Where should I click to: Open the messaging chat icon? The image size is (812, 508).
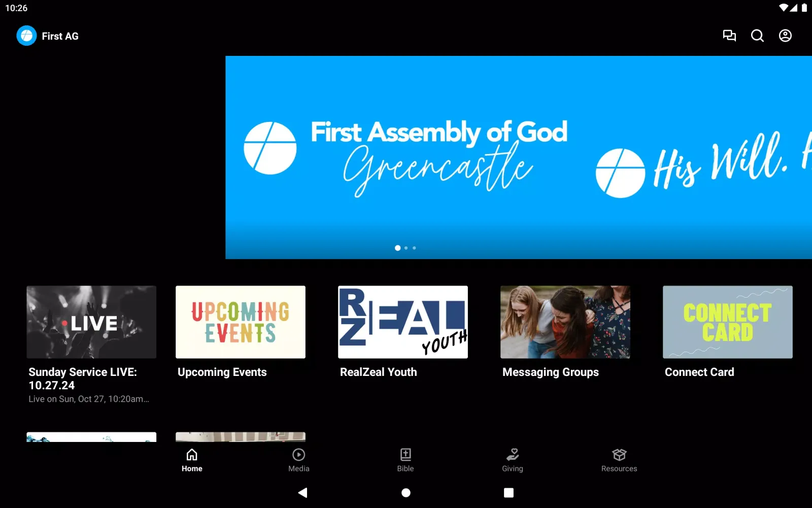click(x=729, y=36)
